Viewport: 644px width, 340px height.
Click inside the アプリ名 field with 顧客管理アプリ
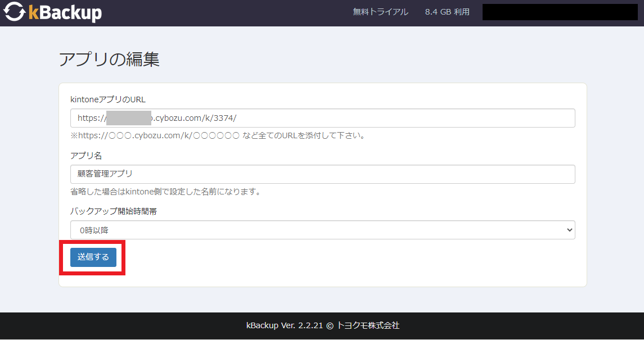click(322, 174)
